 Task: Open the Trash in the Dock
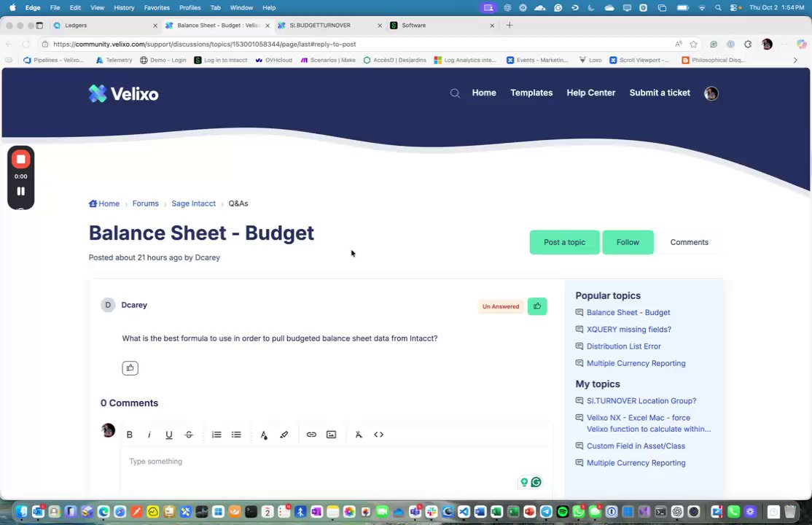coord(789,512)
